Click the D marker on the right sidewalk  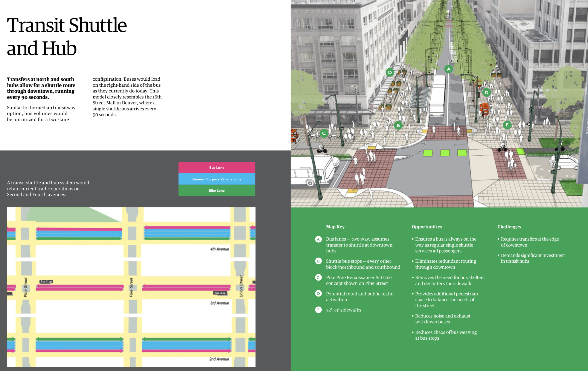pos(486,93)
